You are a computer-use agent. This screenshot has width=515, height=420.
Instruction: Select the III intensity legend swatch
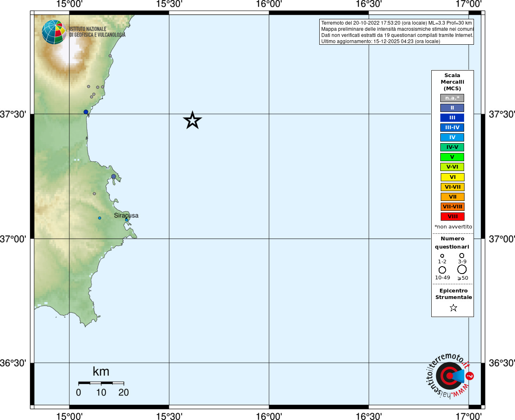tap(452, 118)
